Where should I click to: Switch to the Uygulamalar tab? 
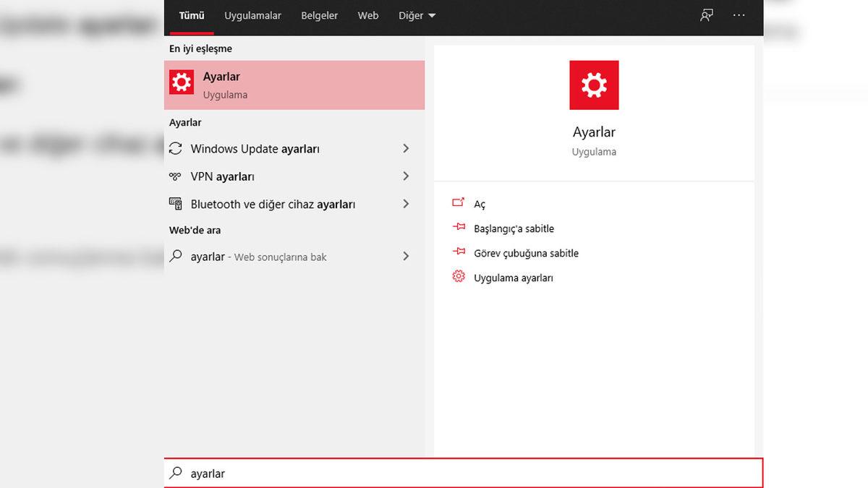[x=252, y=14]
